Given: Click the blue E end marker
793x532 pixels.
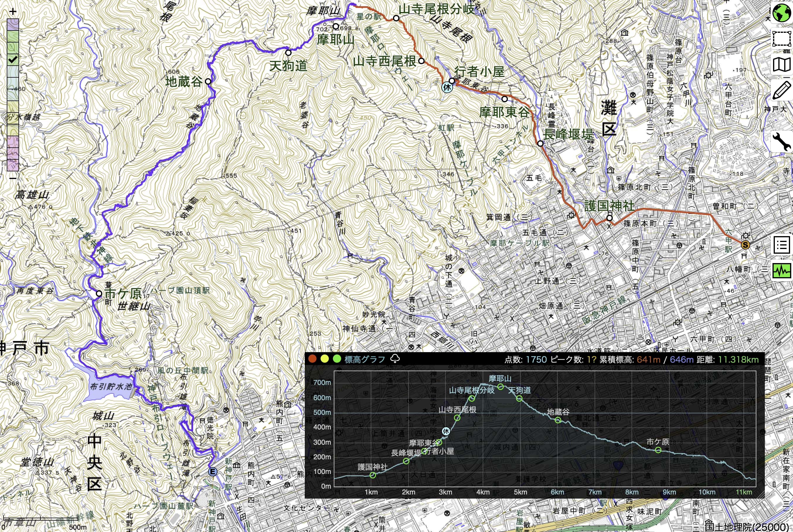Looking at the screenshot, I should tap(212, 472).
